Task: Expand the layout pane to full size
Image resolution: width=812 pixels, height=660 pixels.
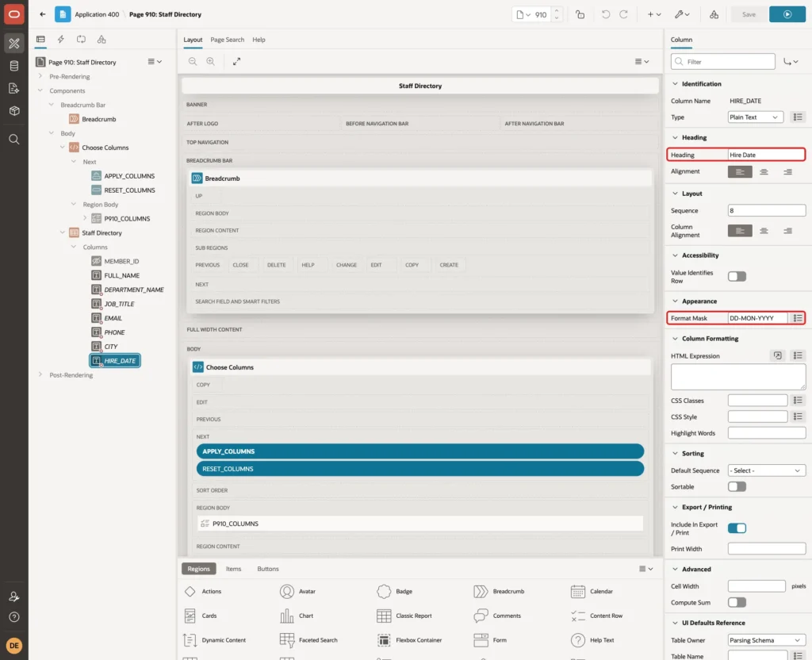Action: pos(236,61)
